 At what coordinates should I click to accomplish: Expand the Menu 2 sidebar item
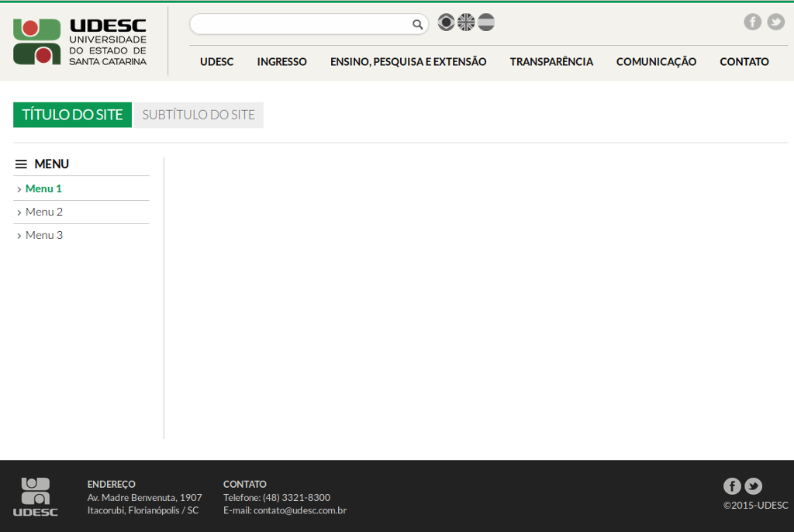43,212
